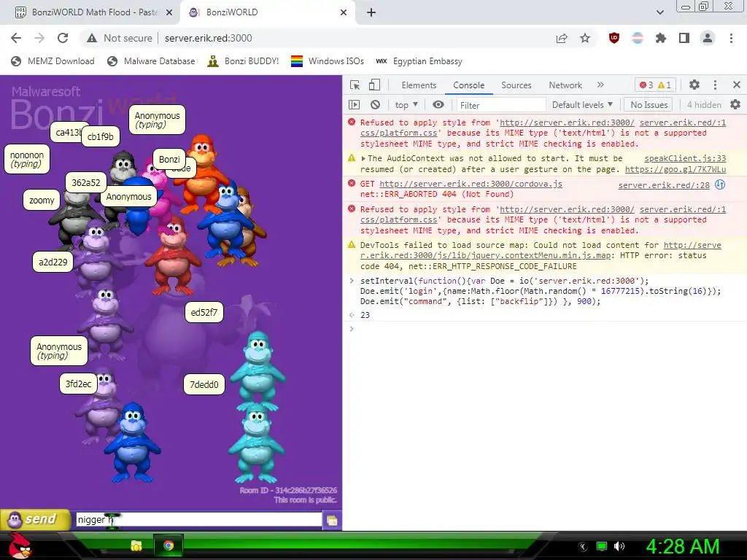Open the tab search chevron
747x560 pixels.
click(659, 12)
